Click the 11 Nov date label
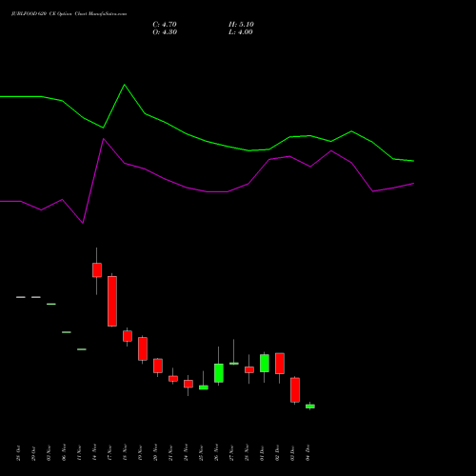This screenshot has height=476, width=476. tap(79, 453)
